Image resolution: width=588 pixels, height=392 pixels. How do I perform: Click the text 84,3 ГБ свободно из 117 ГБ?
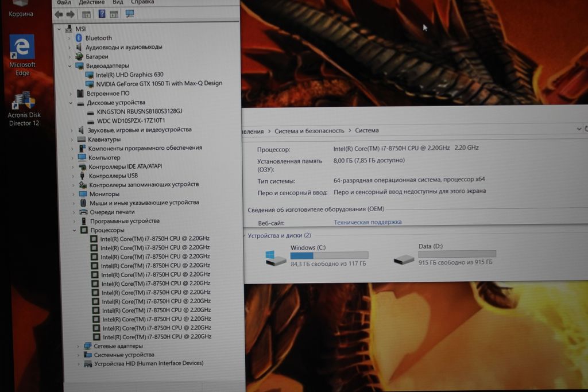(x=328, y=264)
